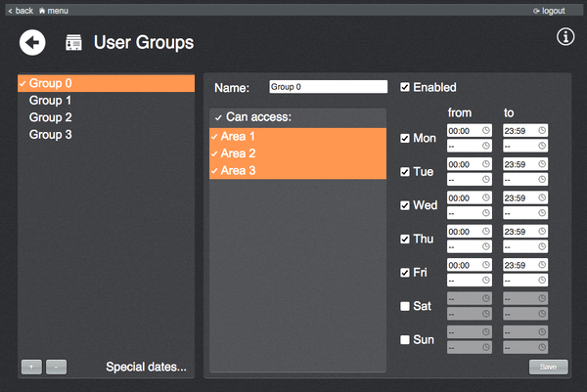Select Group 1 in the group list
The height and width of the screenshot is (392, 587).
pyautogui.click(x=106, y=101)
